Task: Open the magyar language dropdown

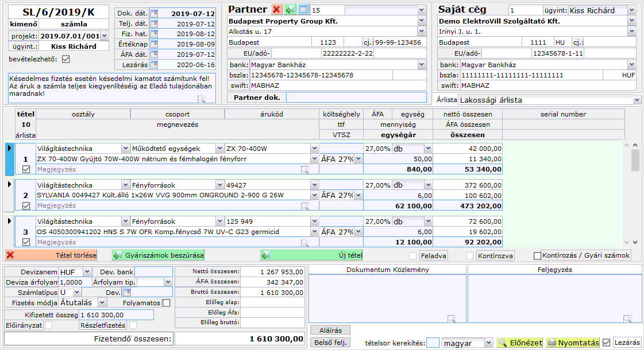Action: 488,343
